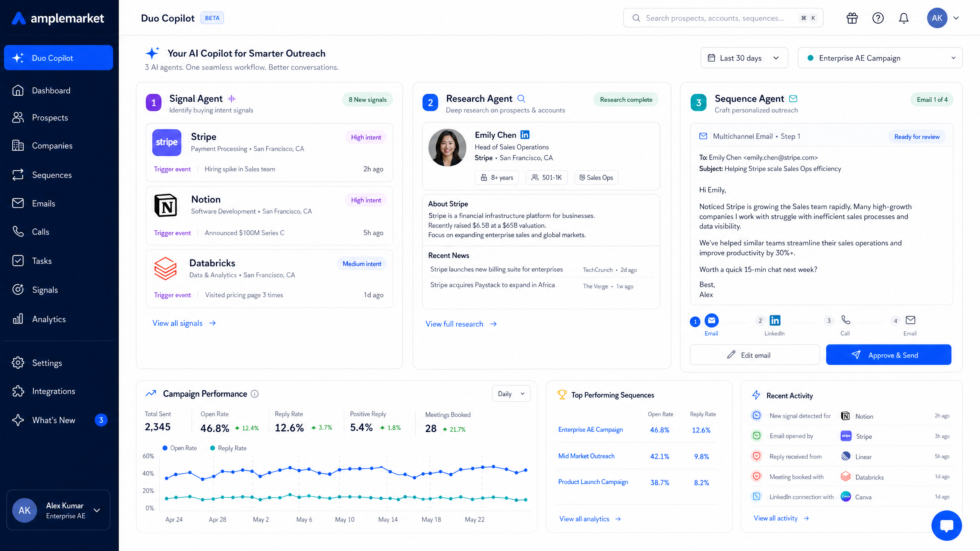This screenshot has height=551, width=980.
Task: Open the help question mark icon
Action: [x=878, y=18]
